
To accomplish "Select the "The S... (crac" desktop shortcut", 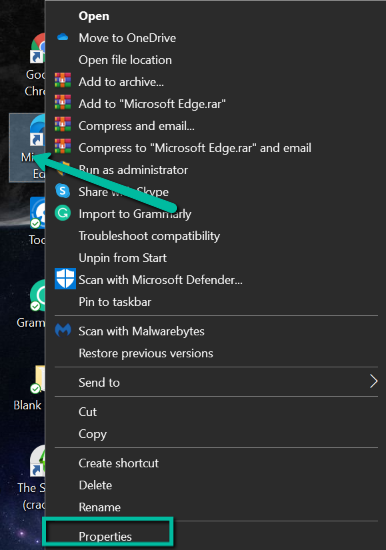I will (31, 478).
